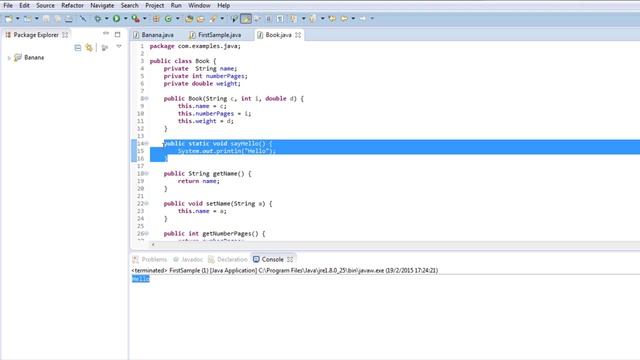Click the External Tools run icon
Viewport: 640px width, 360px height.
click(136, 19)
